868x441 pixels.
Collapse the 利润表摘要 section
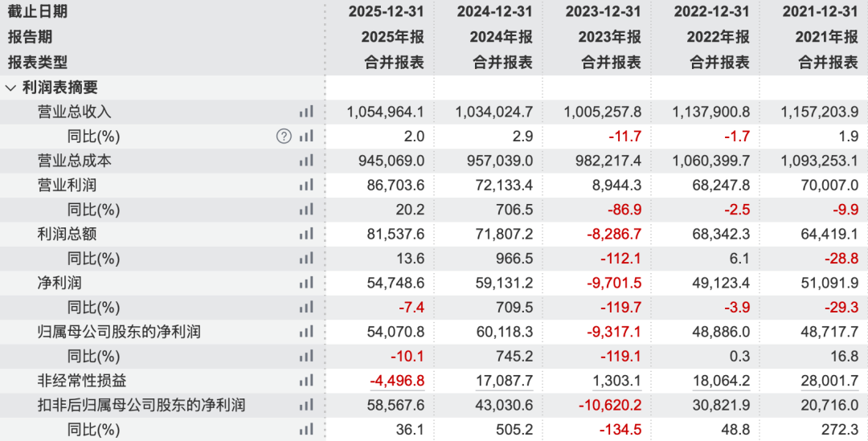[x=10, y=88]
